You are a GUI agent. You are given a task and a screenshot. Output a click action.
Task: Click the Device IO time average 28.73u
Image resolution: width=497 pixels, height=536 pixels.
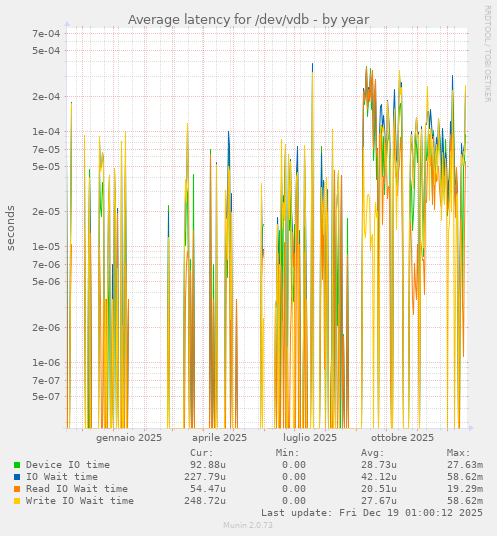point(379,465)
